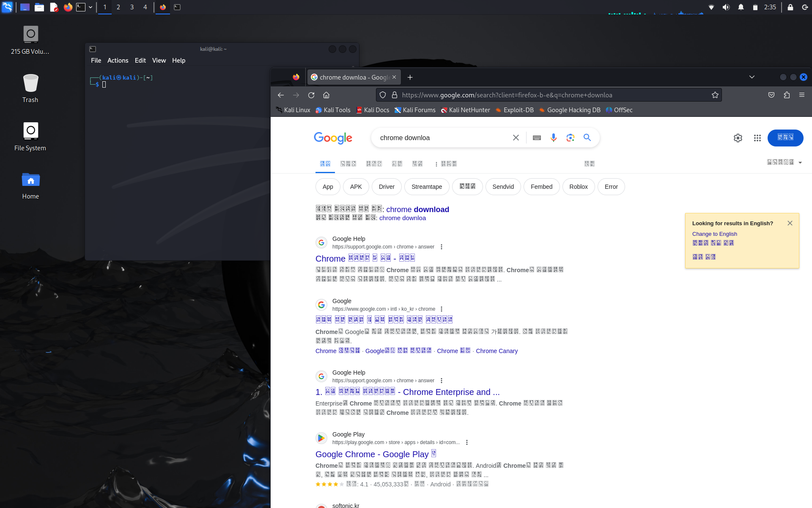812x508 pixels.
Task: Click the volume icon in system tray
Action: [x=726, y=7]
